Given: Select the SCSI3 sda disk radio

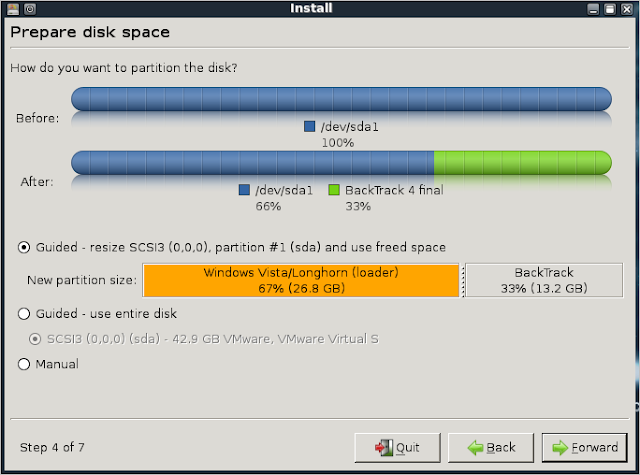Looking at the screenshot, I should point(36,339).
